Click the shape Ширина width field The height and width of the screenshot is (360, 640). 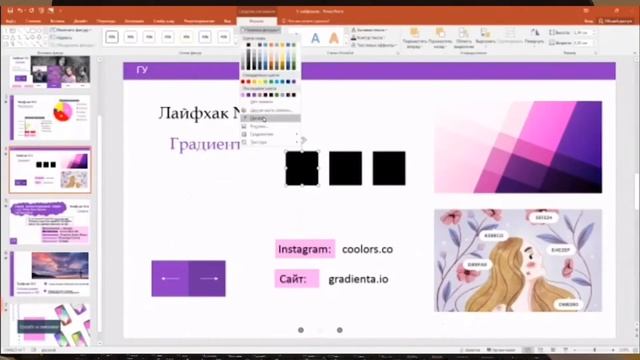[582, 42]
